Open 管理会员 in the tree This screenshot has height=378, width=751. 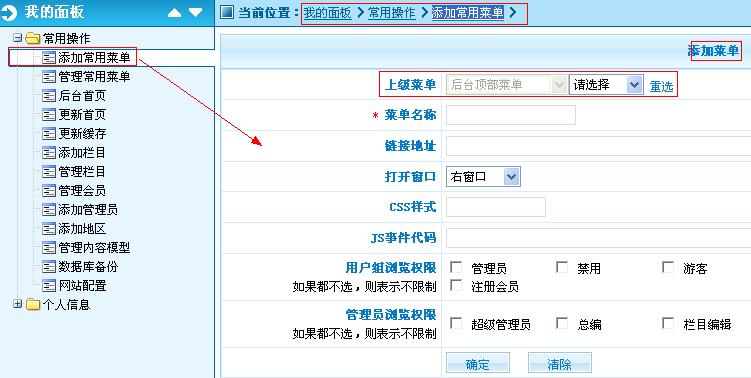point(82,191)
